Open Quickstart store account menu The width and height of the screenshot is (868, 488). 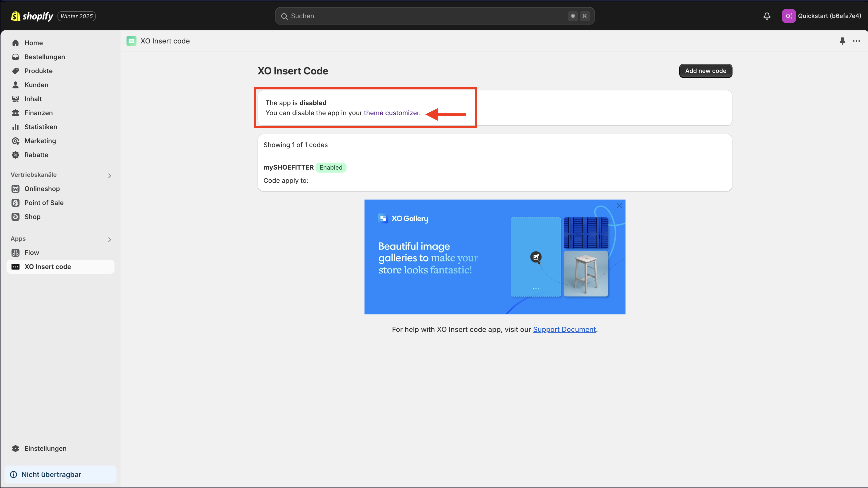(822, 16)
